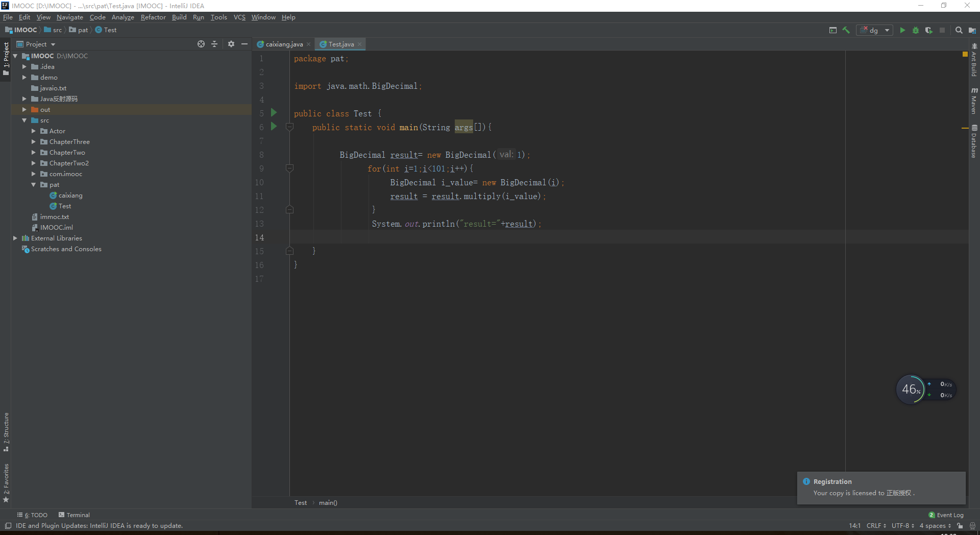Open Search Everywhere magnifier

pyautogui.click(x=959, y=30)
